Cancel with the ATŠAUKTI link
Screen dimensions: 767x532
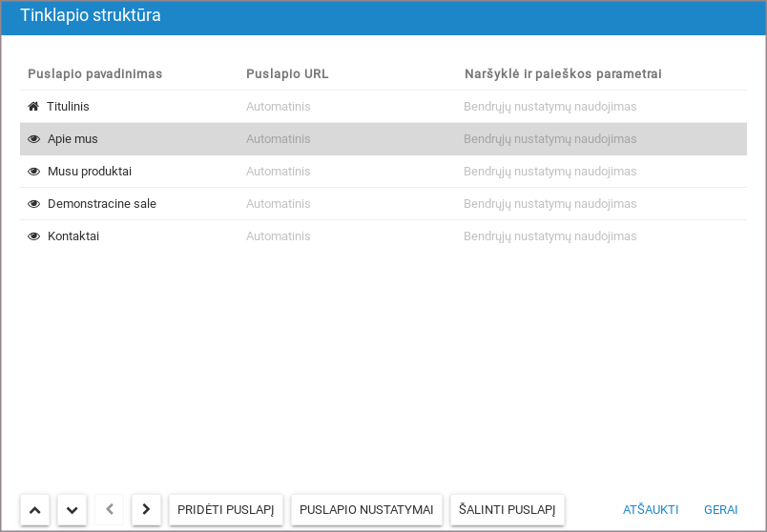pyautogui.click(x=651, y=510)
